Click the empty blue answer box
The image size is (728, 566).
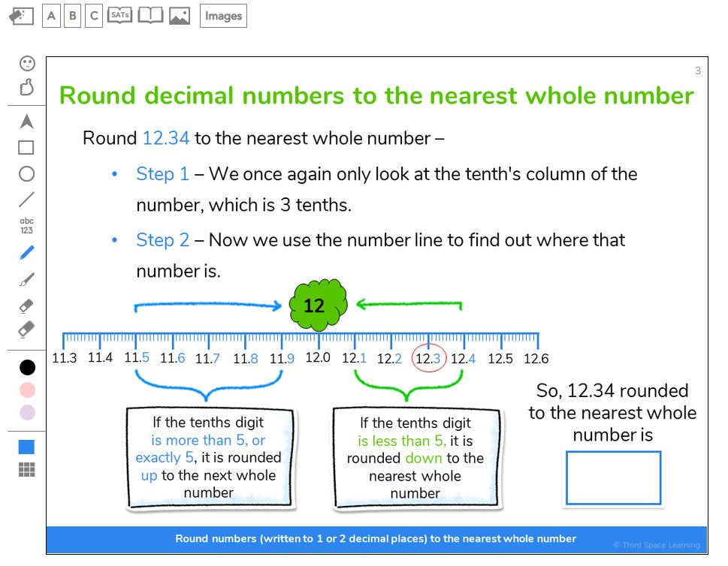613,478
